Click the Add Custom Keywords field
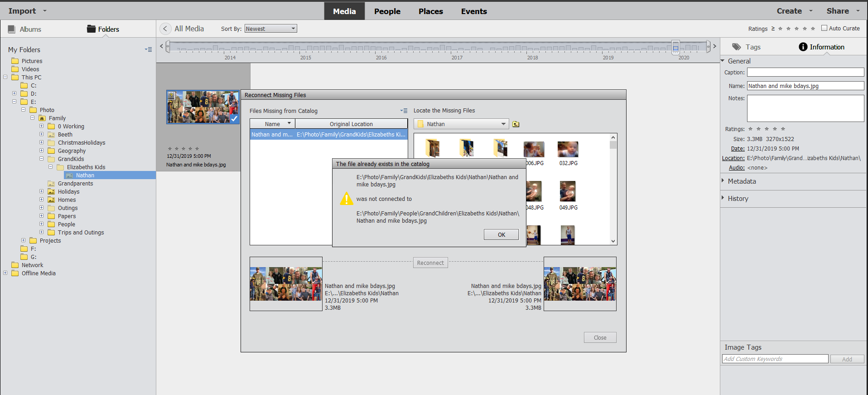The height and width of the screenshot is (395, 868). (x=775, y=359)
